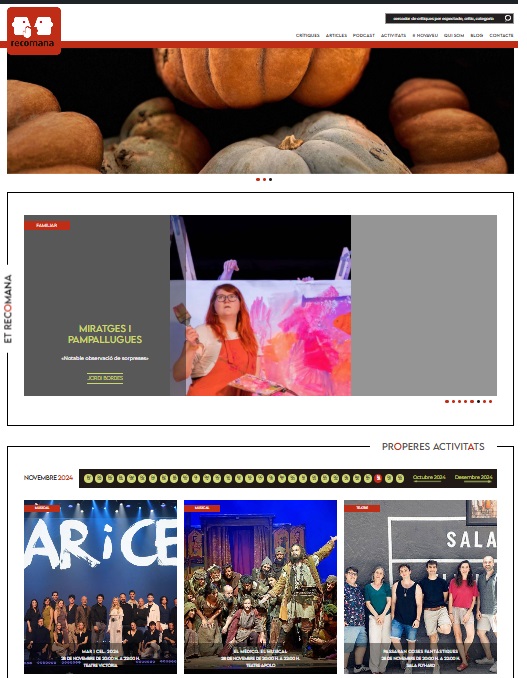
Task: Open the hero pumpkin banner image
Action: 260,111
